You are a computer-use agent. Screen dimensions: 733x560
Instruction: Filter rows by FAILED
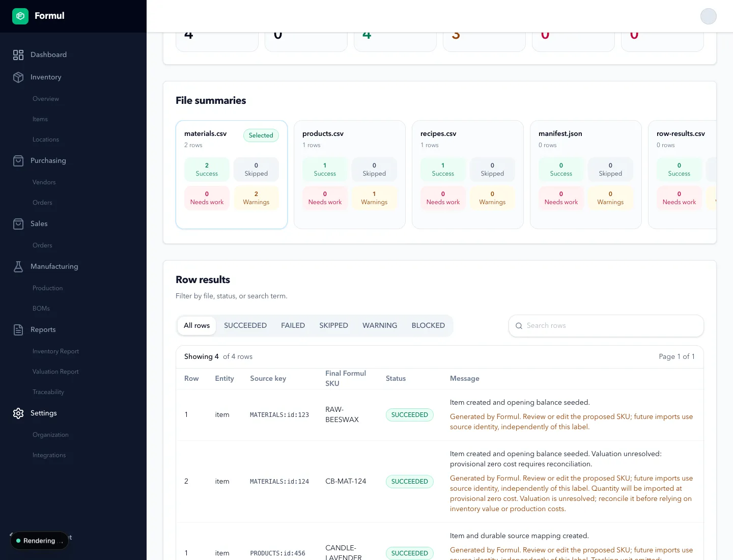[293, 326]
